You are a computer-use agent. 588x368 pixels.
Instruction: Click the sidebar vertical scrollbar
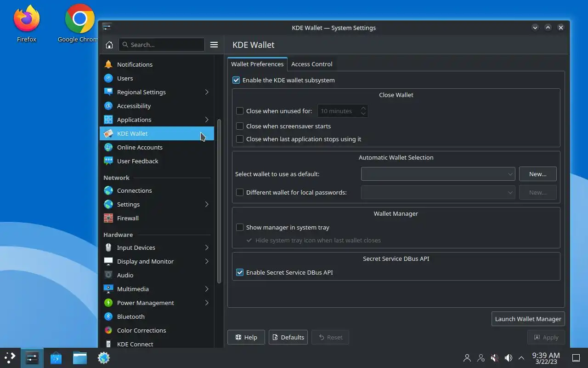coord(219,201)
